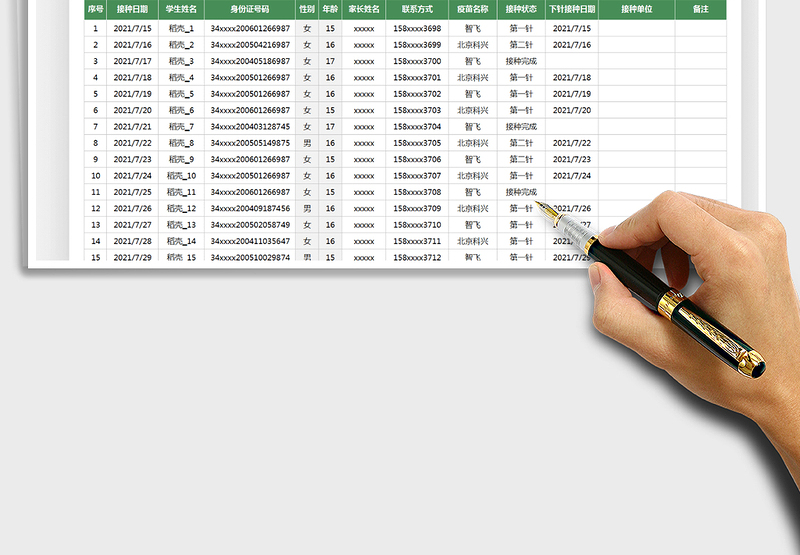Click the 性别 column header
Viewport: 800px width, 555px height.
(x=307, y=9)
